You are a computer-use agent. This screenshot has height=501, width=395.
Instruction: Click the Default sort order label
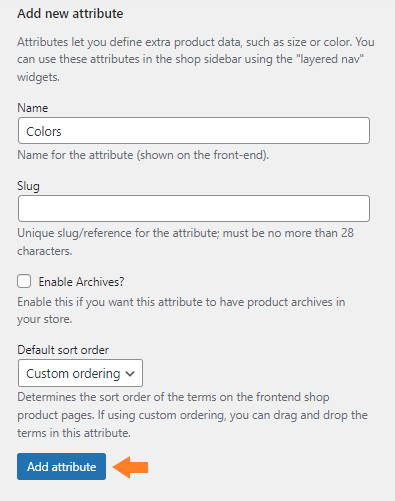63,350
